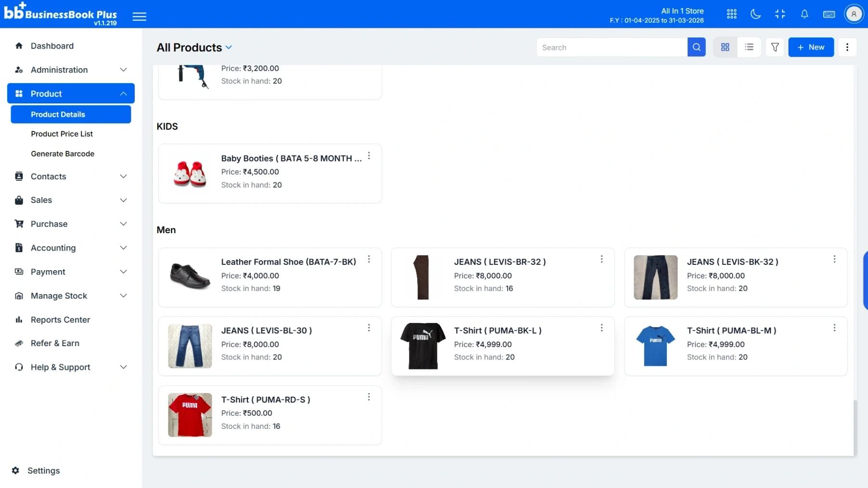Open the filter funnel icon
The height and width of the screenshot is (488, 868).
tap(775, 47)
